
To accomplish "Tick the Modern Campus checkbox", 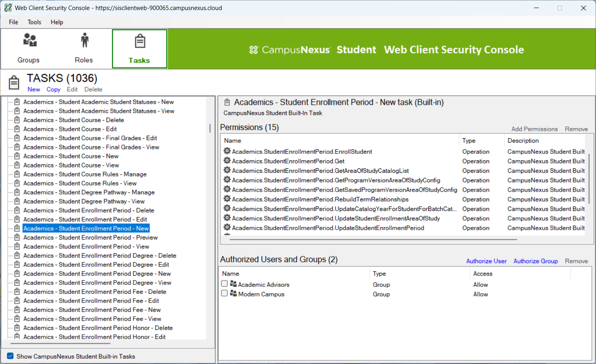I will 224,293.
